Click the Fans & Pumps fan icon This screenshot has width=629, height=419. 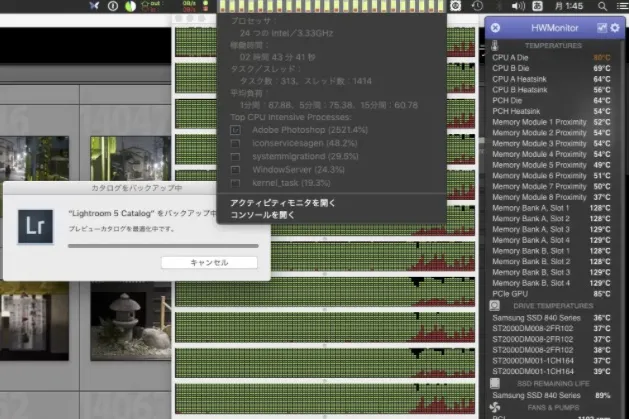(x=495, y=407)
